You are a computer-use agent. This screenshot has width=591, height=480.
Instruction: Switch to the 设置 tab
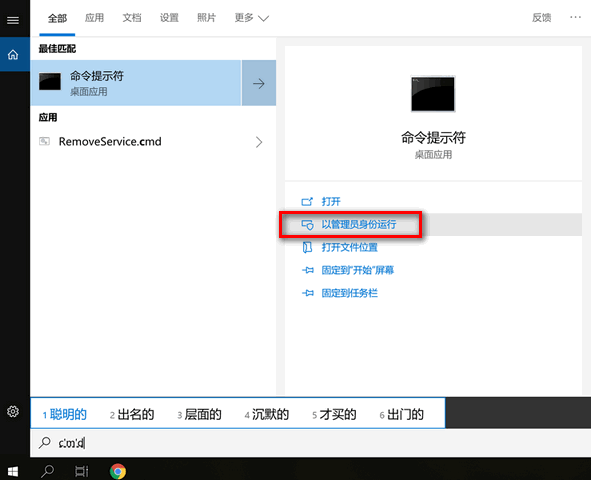(169, 18)
